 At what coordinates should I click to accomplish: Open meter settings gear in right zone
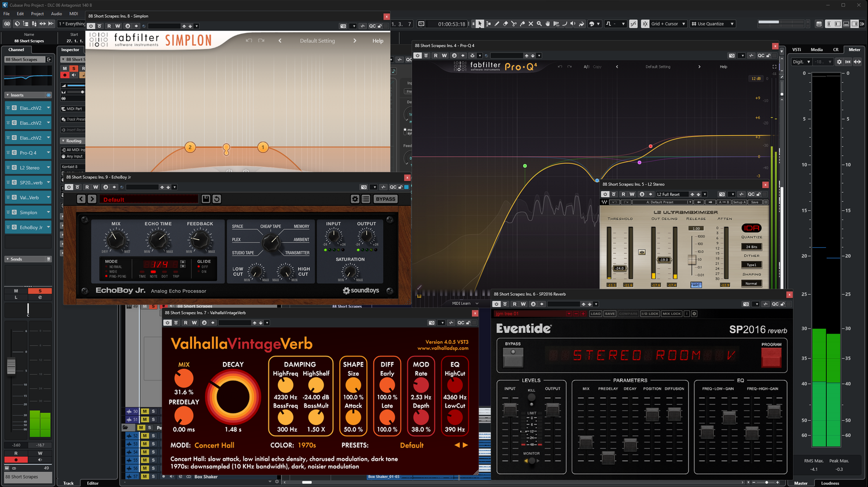839,61
